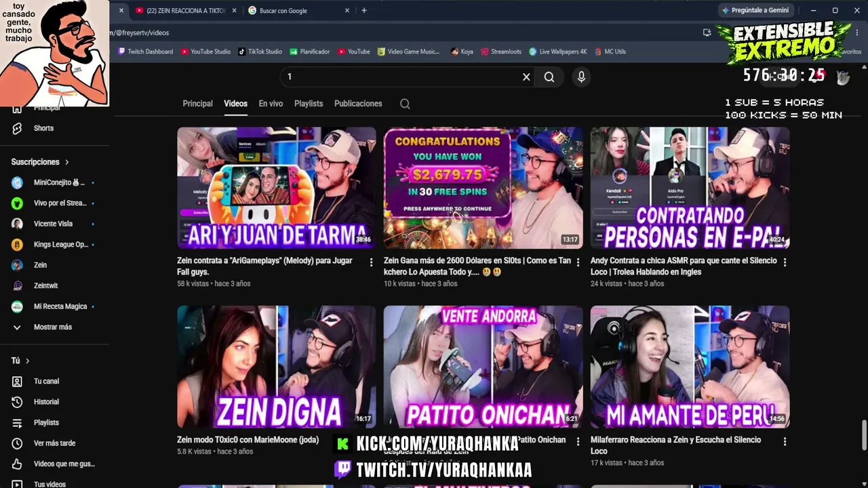Open MC Utils bookmark

click(610, 52)
